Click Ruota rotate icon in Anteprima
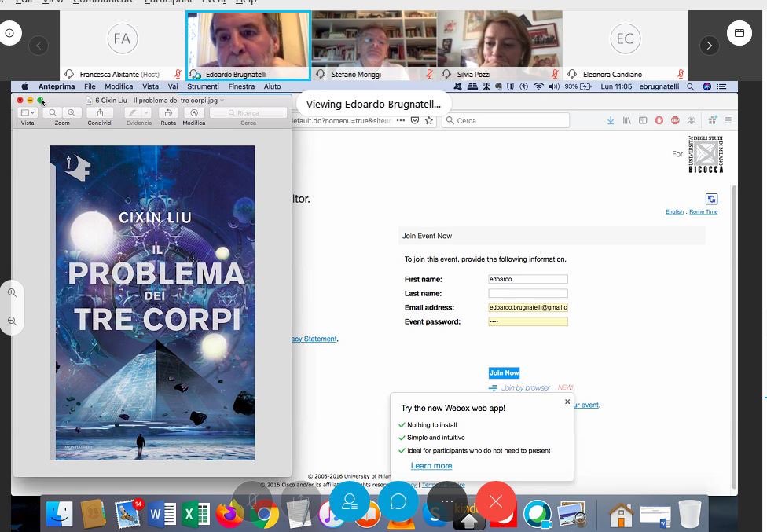Viewport: 767px width, 532px height. (168, 113)
